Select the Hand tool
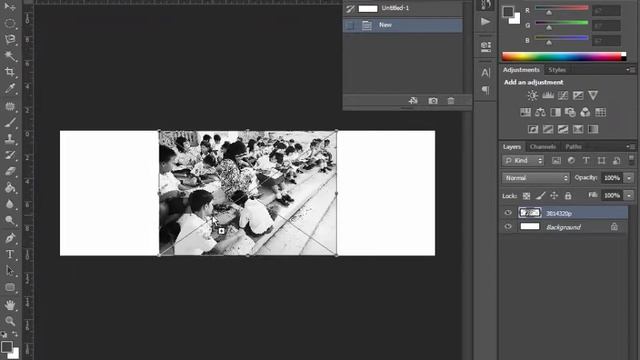Viewport: 640px width, 360px height. click(10, 304)
